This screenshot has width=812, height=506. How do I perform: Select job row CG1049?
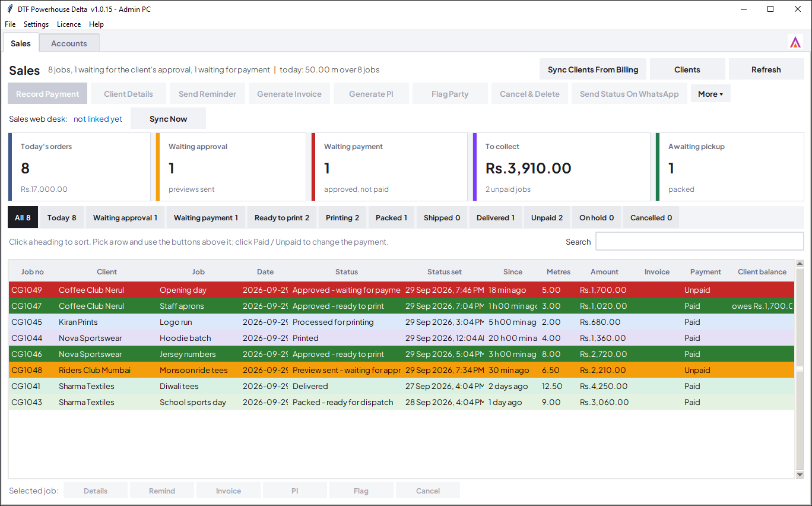401,290
